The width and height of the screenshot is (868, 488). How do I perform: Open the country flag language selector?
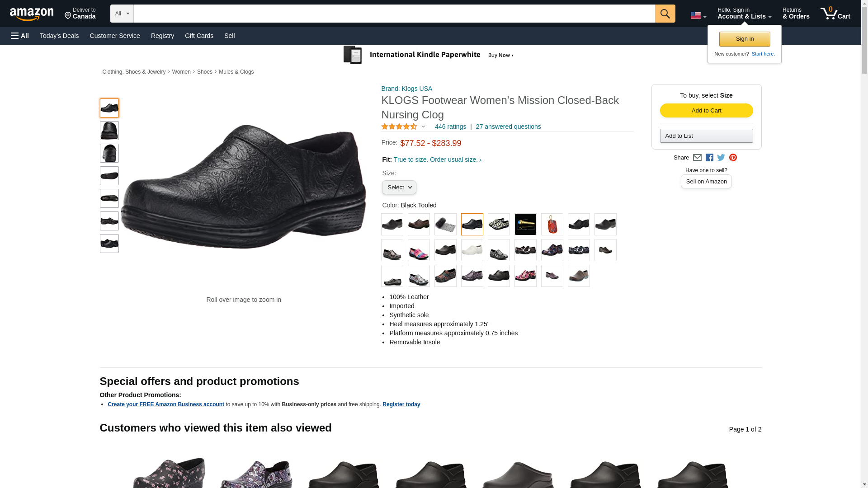698,16
